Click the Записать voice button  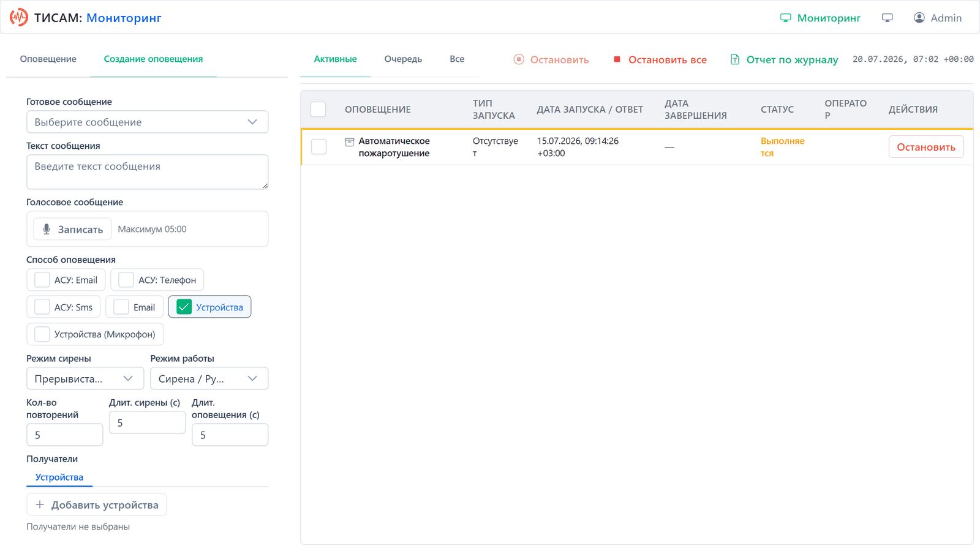point(72,229)
